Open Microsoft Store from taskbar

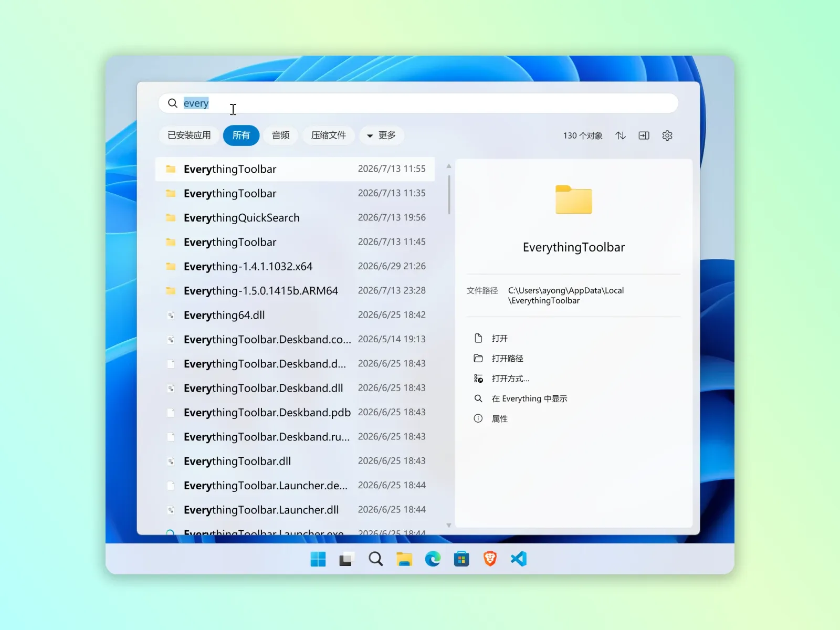[461, 559]
